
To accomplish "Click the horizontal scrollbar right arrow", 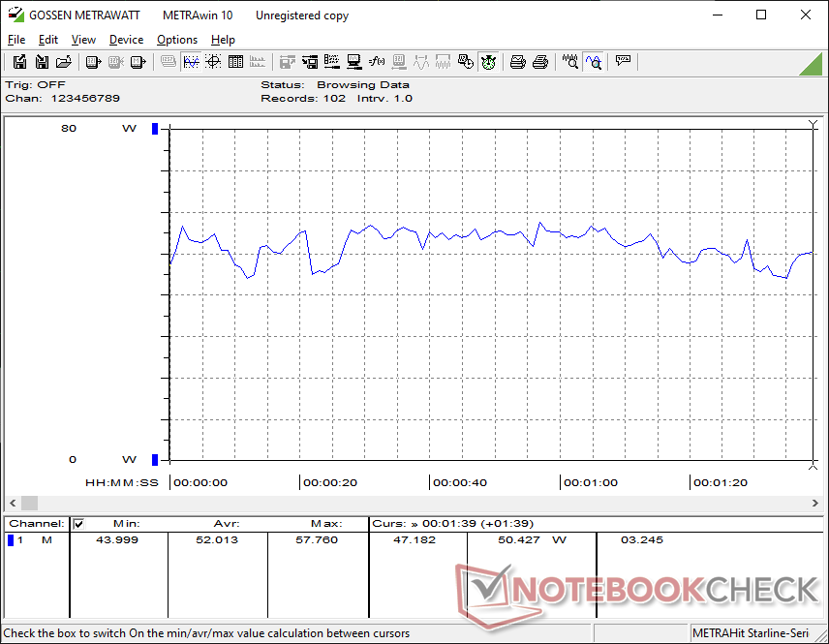I will tap(816, 504).
